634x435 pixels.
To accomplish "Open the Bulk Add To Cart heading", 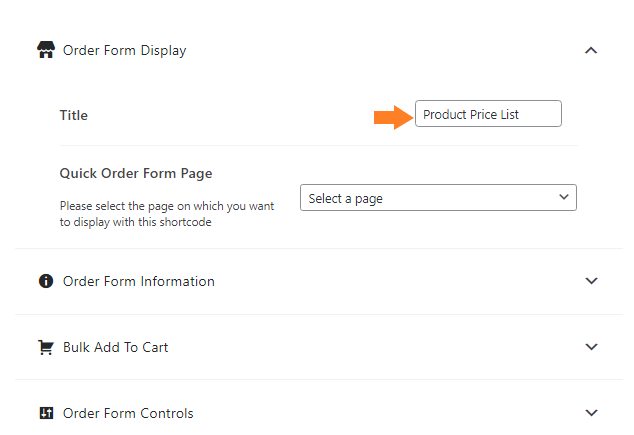I will (x=116, y=347).
